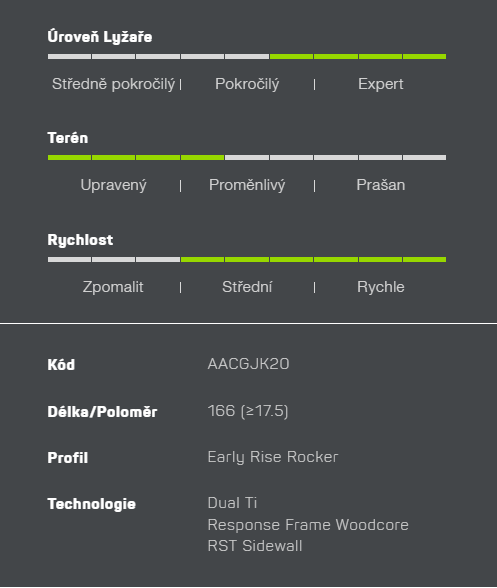Select the Pokročilý level label
Viewport: 497px width, 588px height.
point(247,84)
